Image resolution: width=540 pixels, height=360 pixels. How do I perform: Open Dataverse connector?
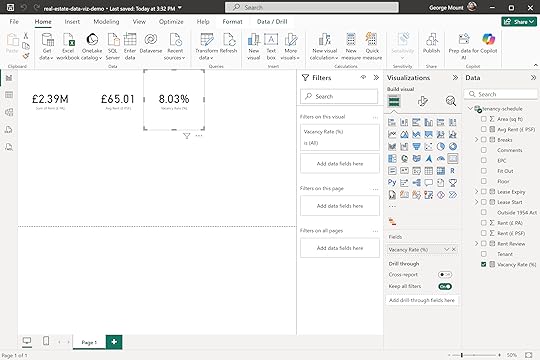tap(151, 43)
